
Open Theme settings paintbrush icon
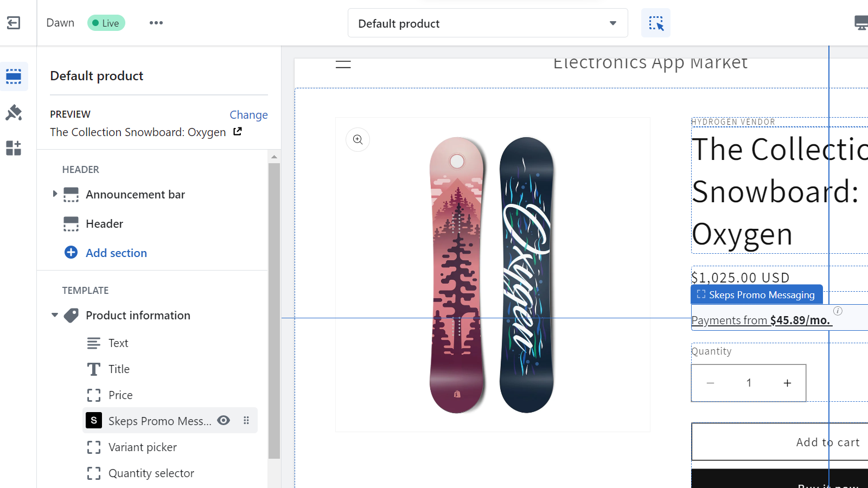coord(14,112)
